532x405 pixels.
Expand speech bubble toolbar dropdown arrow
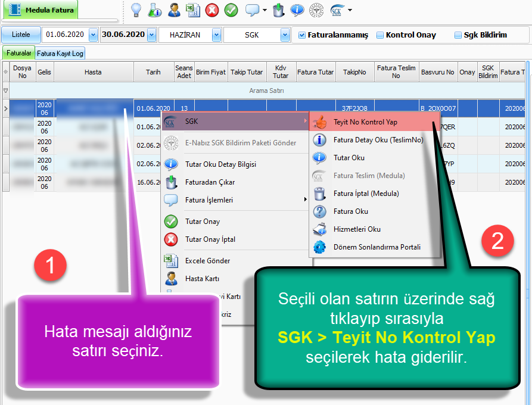click(x=265, y=10)
